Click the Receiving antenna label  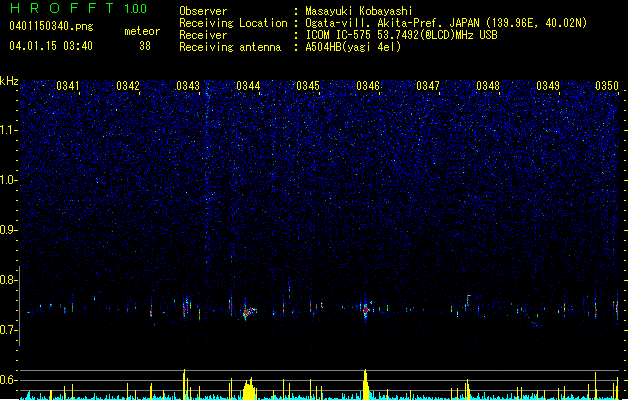pyautogui.click(x=230, y=47)
